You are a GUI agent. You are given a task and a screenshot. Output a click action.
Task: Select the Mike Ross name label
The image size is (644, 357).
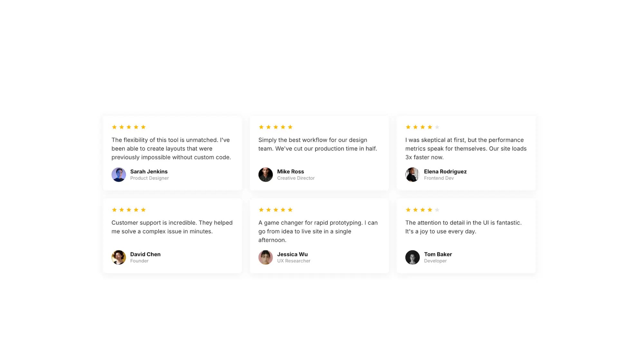(290, 171)
